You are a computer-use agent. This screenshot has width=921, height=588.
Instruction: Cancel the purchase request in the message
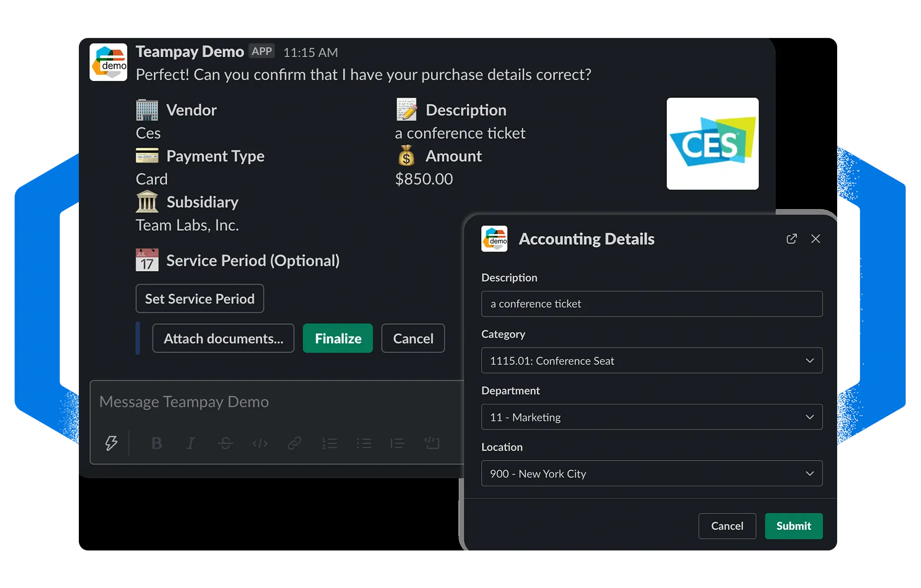click(x=413, y=338)
